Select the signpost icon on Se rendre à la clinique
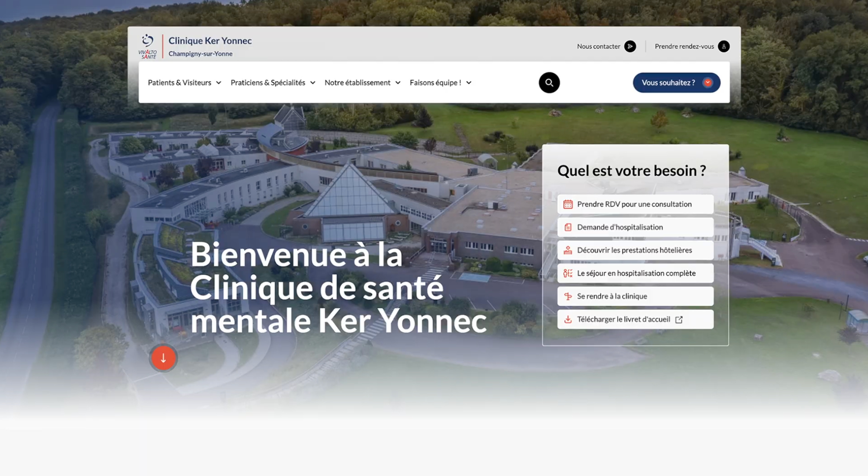Image resolution: width=868 pixels, height=476 pixels. [568, 296]
